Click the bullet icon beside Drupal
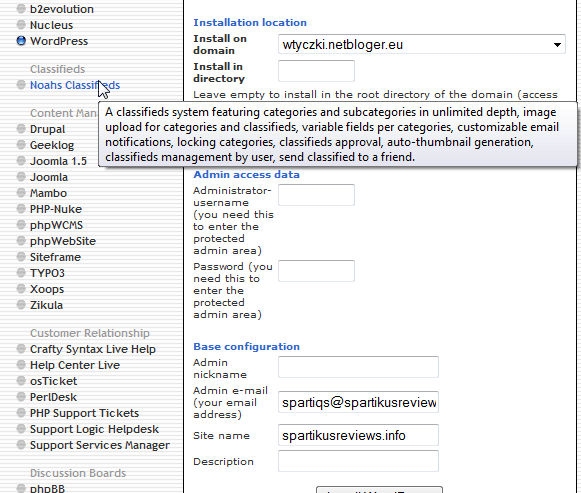Screen dimensions: 581x493 21,129
